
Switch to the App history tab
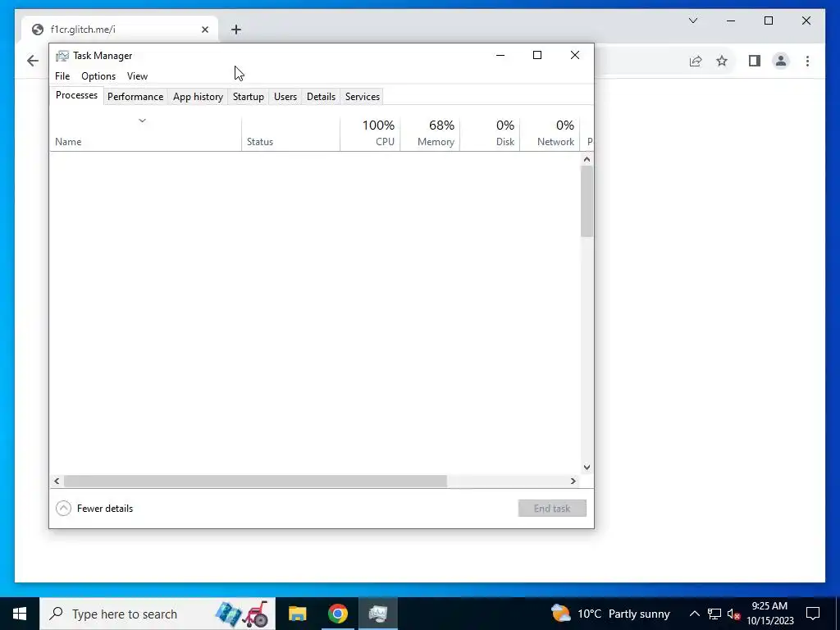click(x=198, y=97)
